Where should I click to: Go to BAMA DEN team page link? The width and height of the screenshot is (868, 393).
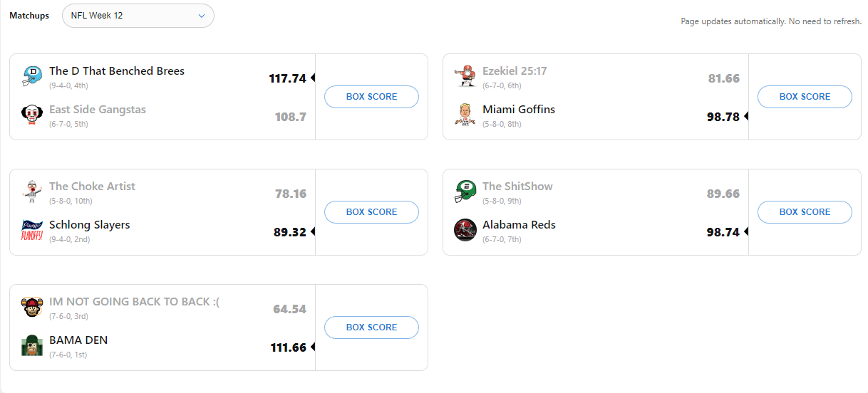[x=78, y=340]
